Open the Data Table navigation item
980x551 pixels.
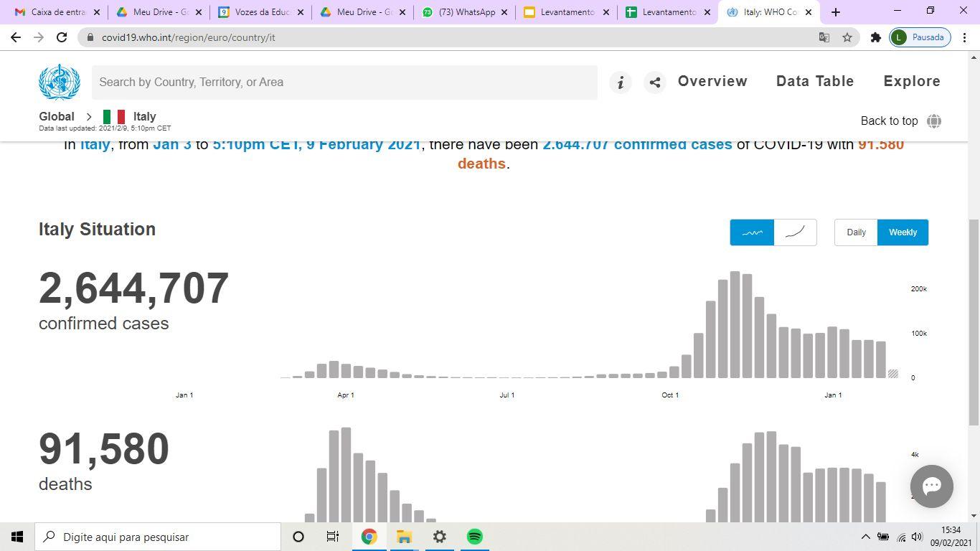click(x=815, y=82)
